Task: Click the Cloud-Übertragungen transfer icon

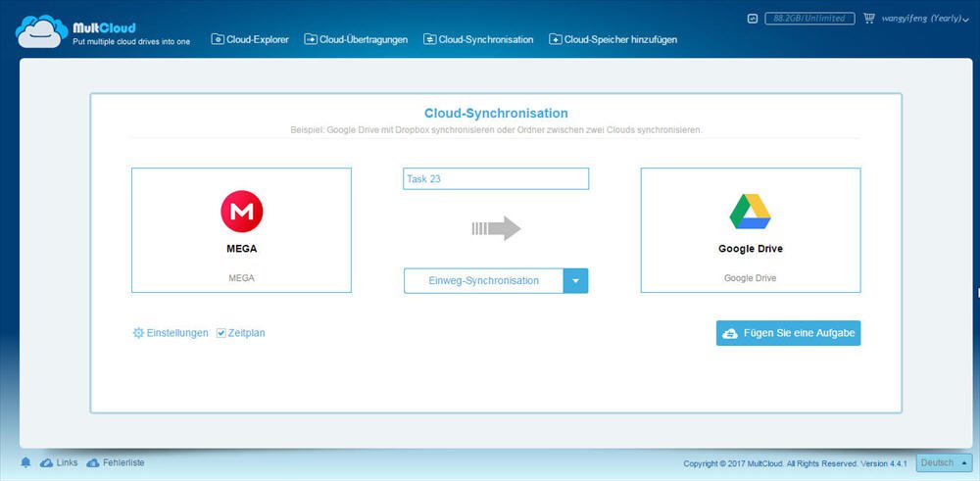Action: tap(311, 39)
